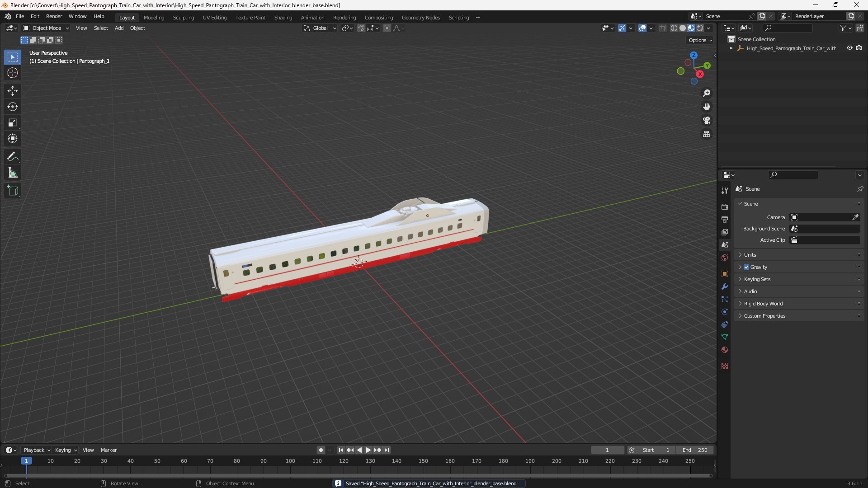Select the Add Cube tool
This screenshot has height=488, width=868.
(x=13, y=191)
